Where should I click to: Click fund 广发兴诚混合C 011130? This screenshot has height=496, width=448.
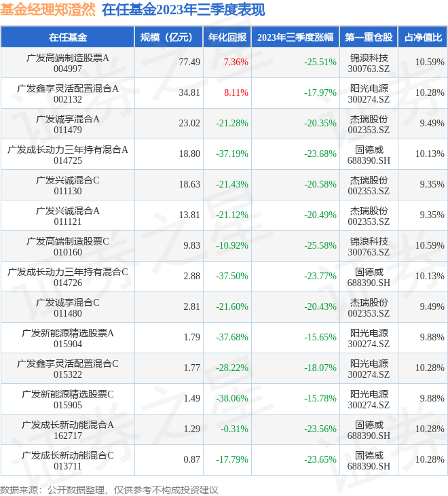pyautogui.click(x=68, y=185)
